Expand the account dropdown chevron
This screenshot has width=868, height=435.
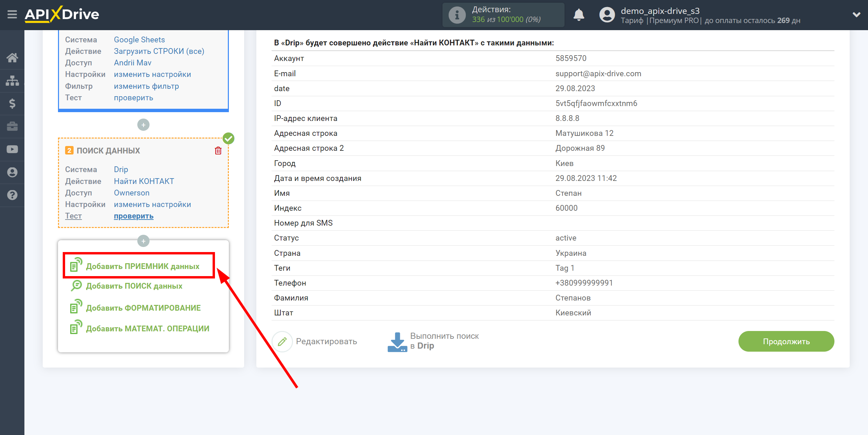tap(856, 15)
